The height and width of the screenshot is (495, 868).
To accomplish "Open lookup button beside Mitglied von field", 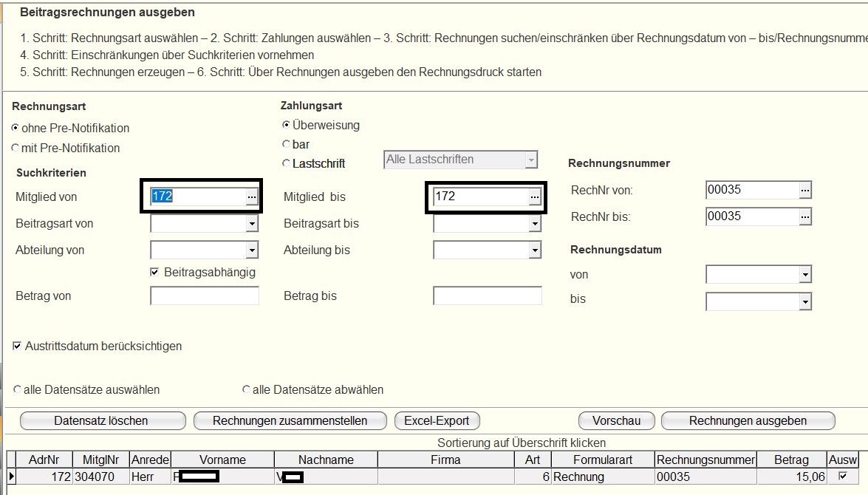I will tap(251, 197).
